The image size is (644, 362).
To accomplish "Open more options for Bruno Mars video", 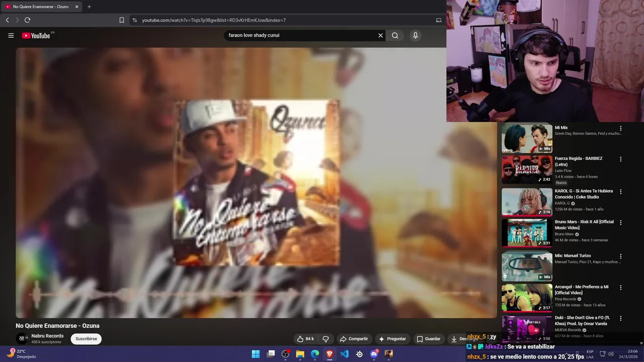I will tap(620, 222).
